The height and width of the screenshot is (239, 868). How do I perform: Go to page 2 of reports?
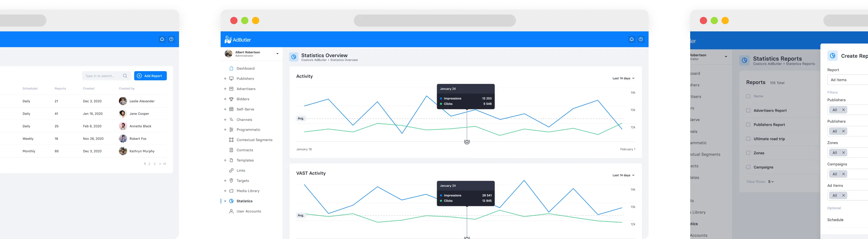(149, 164)
